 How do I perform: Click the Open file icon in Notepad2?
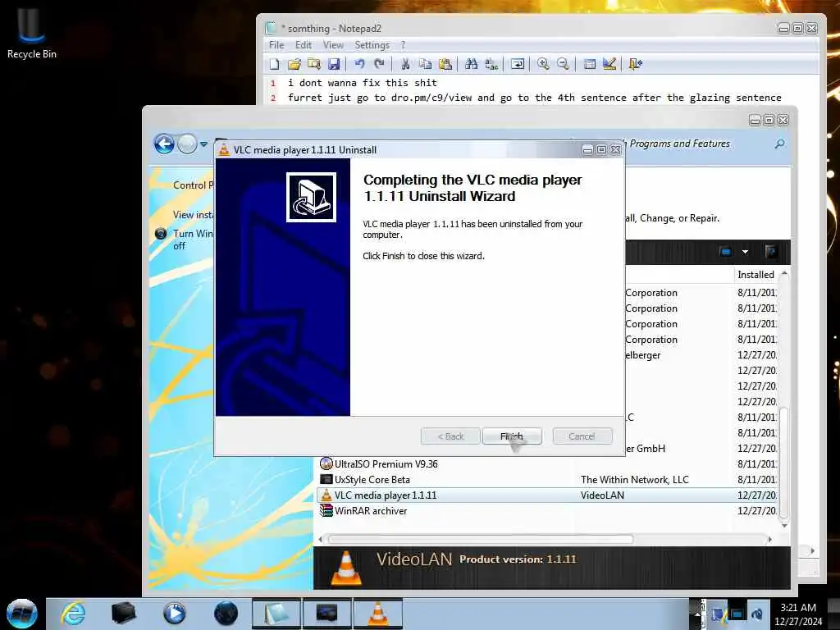(294, 64)
